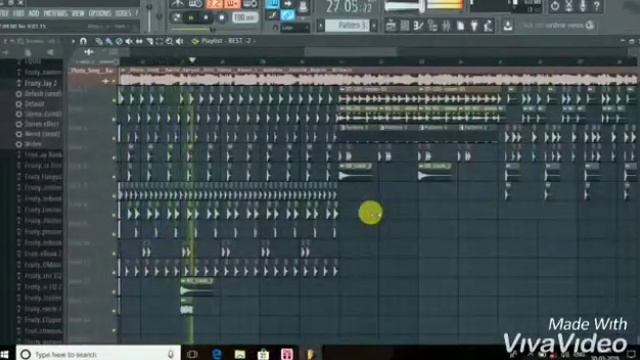Select browser item Wider
The image size is (640, 360).
[x=33, y=144]
